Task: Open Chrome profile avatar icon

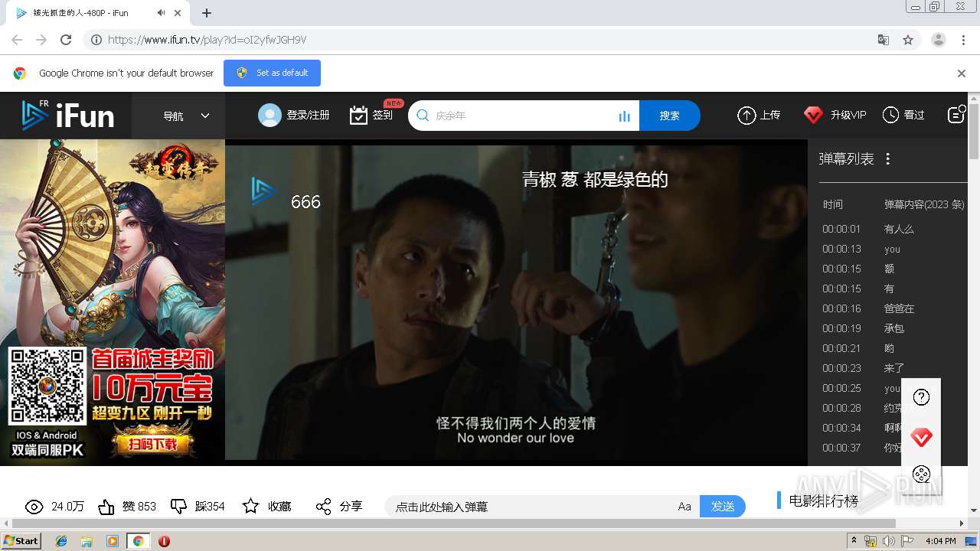Action: pyautogui.click(x=938, y=40)
